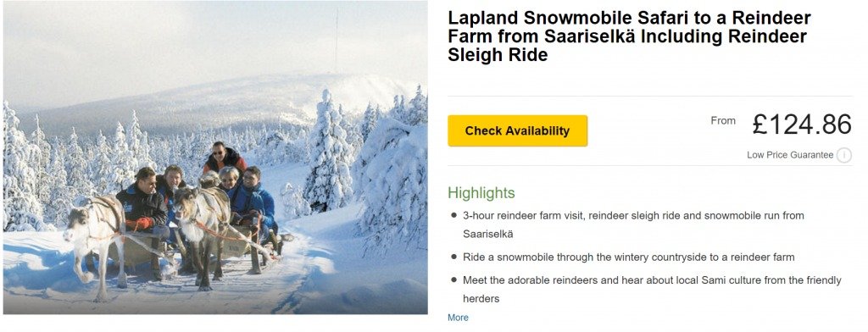The height and width of the screenshot is (332, 868).
Task: Click the £124.86 price
Action: [x=802, y=125]
